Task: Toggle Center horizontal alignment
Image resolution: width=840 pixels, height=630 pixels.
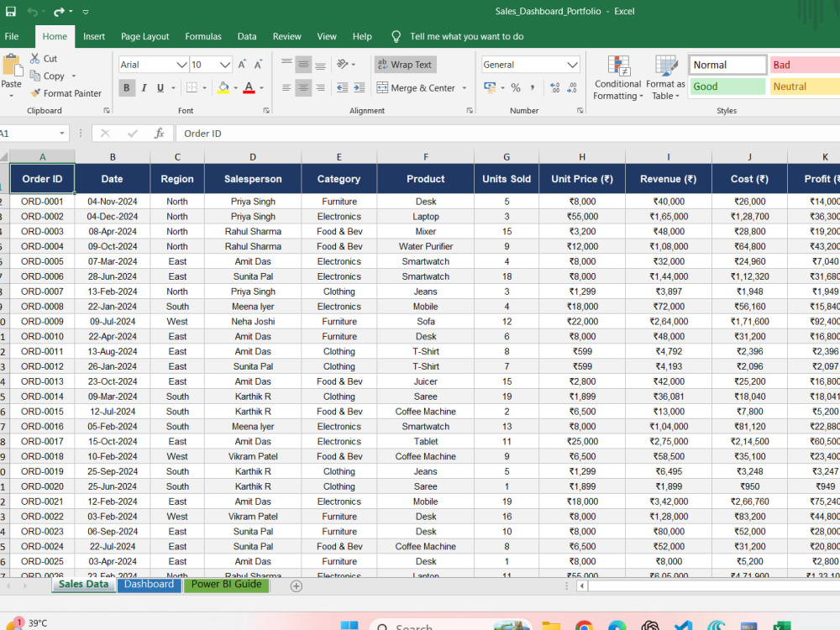Action: tap(303, 87)
